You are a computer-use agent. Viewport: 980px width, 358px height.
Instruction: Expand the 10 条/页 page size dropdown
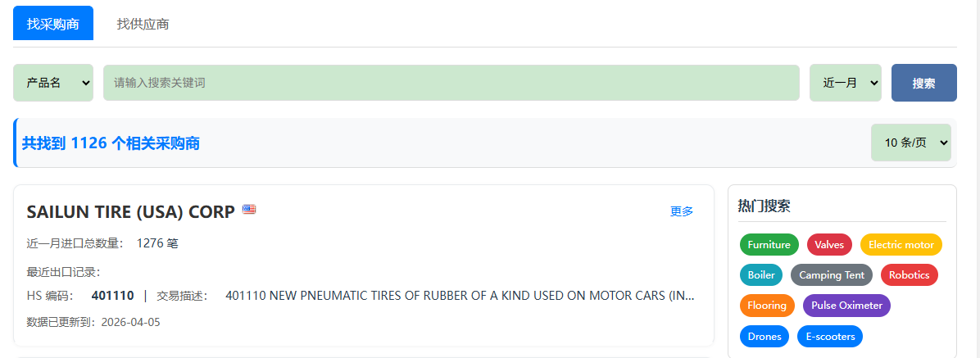[910, 143]
